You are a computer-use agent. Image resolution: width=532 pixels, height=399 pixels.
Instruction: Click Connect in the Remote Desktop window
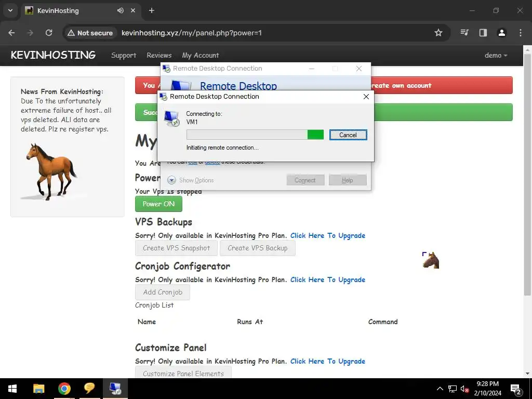click(x=305, y=180)
